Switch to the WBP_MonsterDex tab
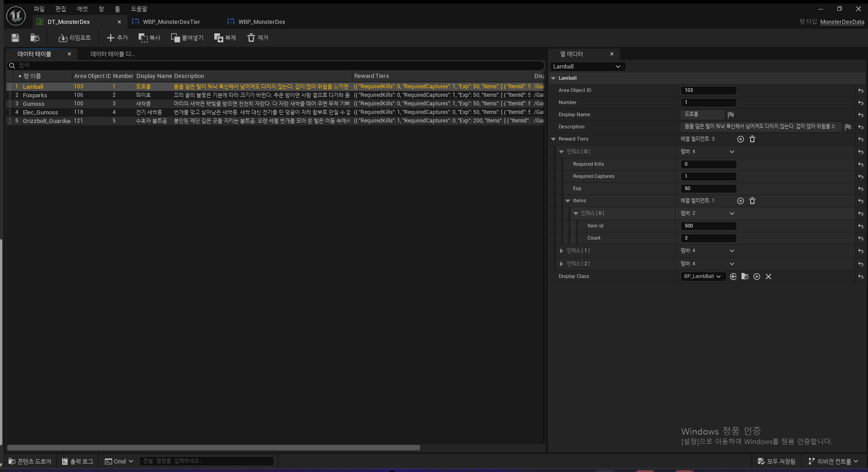 (x=262, y=22)
